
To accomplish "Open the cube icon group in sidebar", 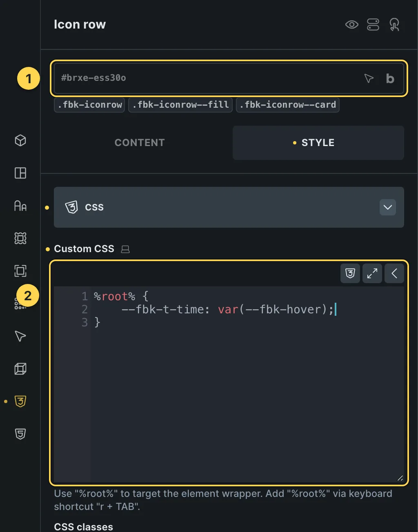I will click(x=20, y=140).
